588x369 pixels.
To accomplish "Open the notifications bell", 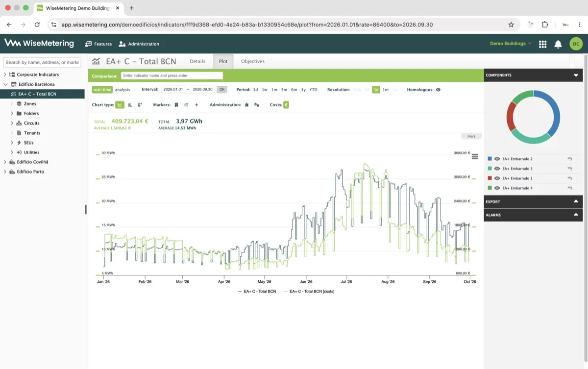I will [x=558, y=44].
